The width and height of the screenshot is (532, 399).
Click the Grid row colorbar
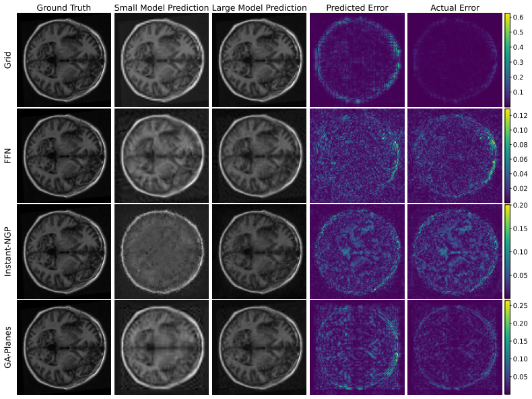pos(507,60)
